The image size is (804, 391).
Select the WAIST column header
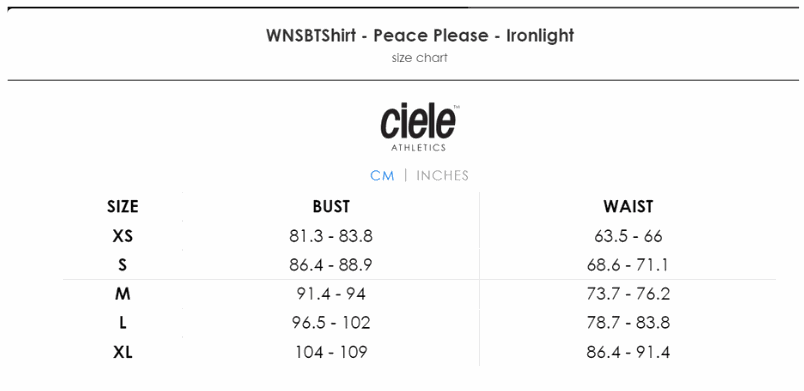tap(628, 207)
